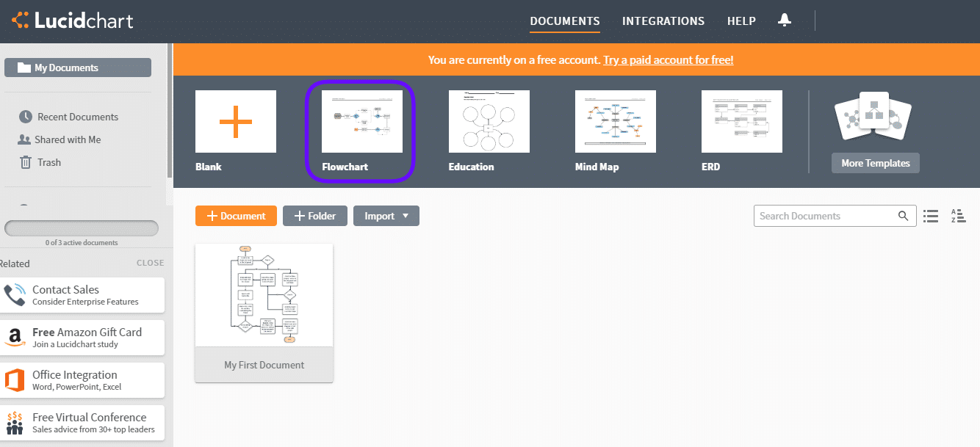Open 'Try a paid account for free' link
The width and height of the screenshot is (980, 447).
(668, 59)
